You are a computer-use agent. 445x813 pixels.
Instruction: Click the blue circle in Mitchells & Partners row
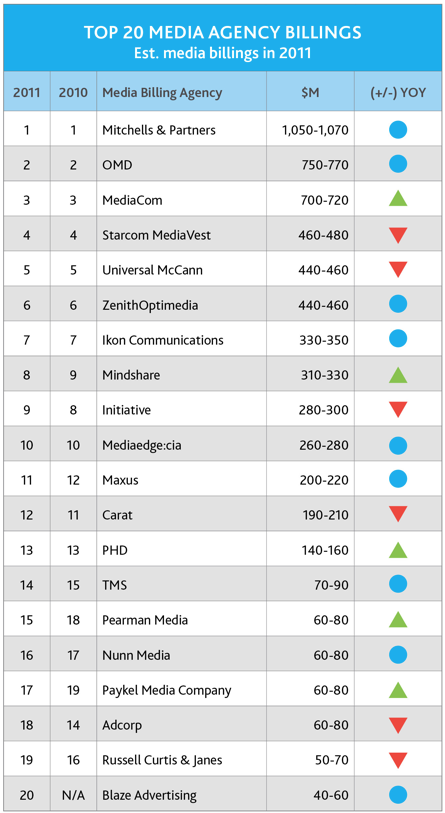tap(398, 129)
